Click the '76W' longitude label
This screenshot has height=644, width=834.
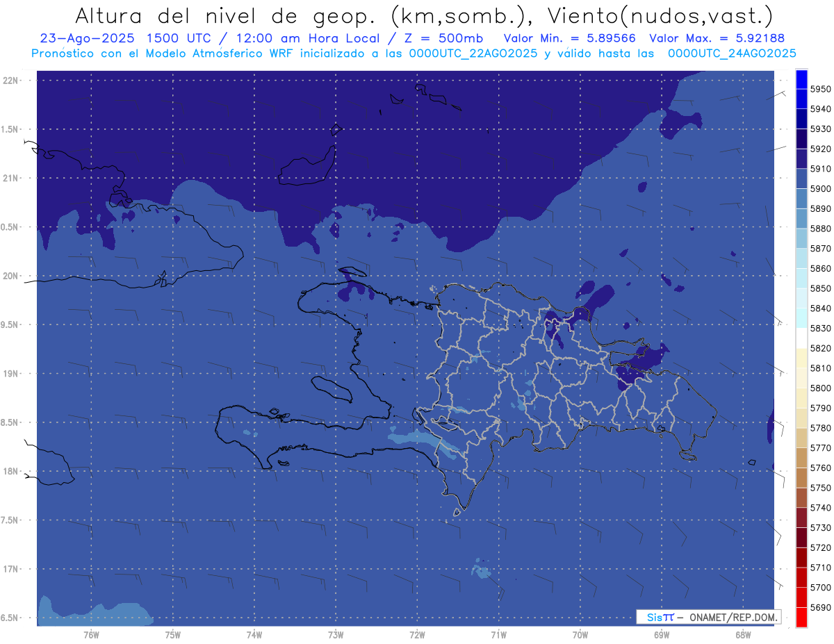point(91,635)
